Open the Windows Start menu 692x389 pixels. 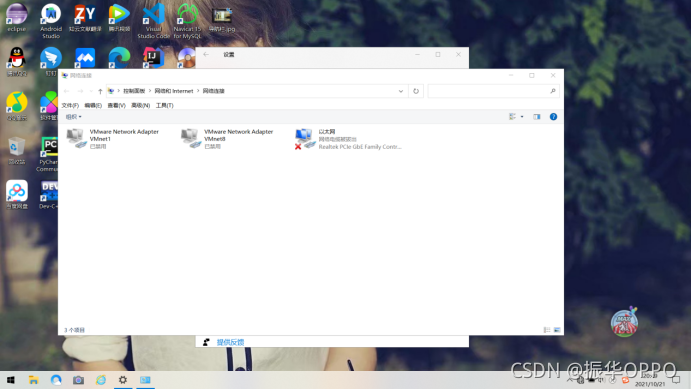tap(11, 380)
